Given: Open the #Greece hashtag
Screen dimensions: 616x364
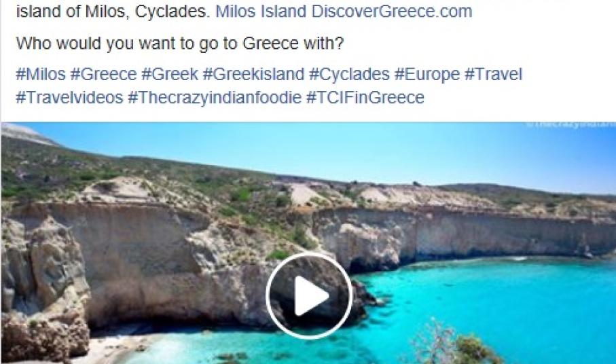Looking at the screenshot, I should click(103, 74).
